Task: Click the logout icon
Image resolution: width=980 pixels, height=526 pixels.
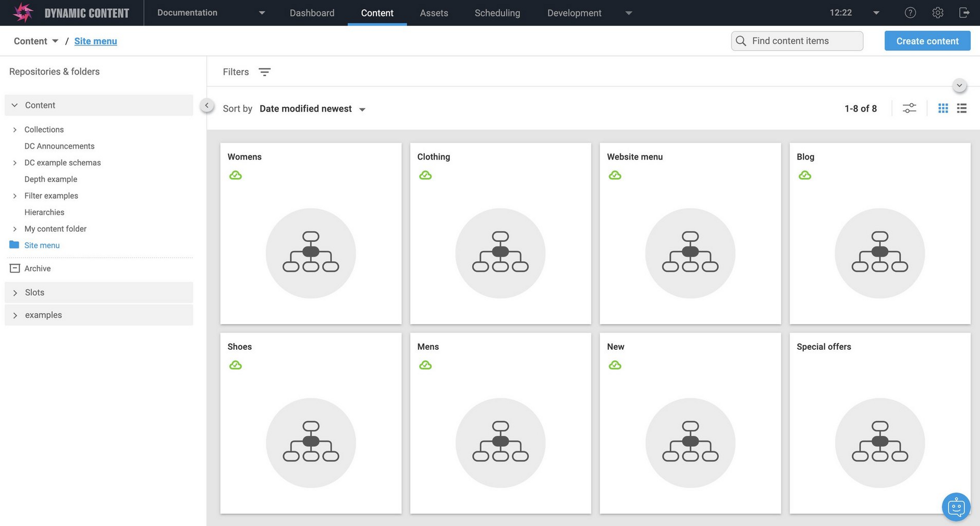Action: pos(965,12)
